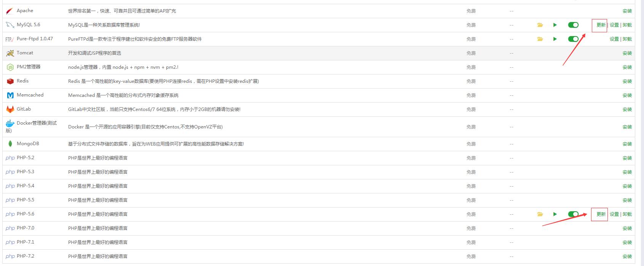This screenshot has width=644, height=266.
Task: Click the MySQL 5.6 dolphin icon
Action: point(10,25)
